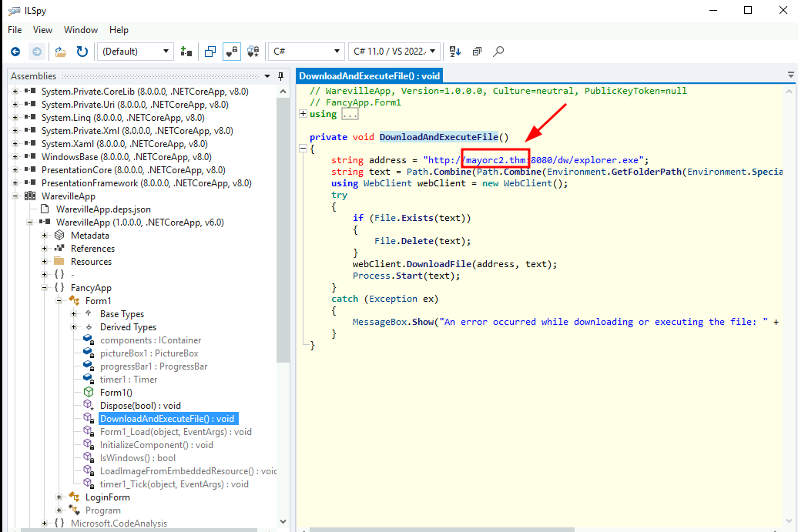
Task: Click the code view horizontal scrollbar
Action: (442, 530)
